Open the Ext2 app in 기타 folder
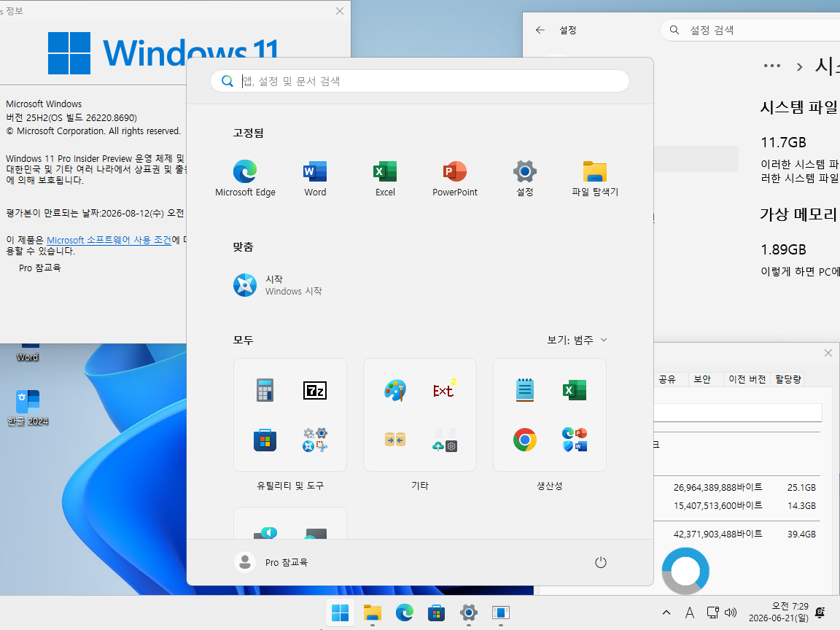Viewport: 840px width, 630px height. coord(445,390)
